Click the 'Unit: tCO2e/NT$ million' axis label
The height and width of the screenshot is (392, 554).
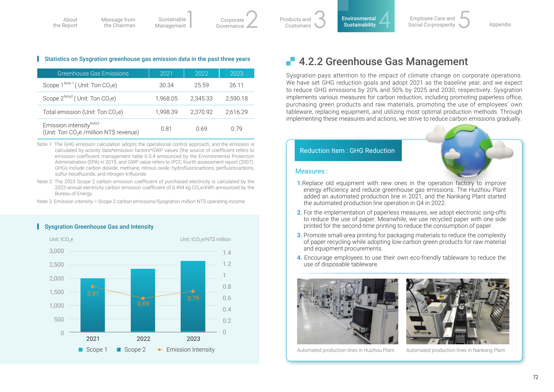click(x=206, y=239)
